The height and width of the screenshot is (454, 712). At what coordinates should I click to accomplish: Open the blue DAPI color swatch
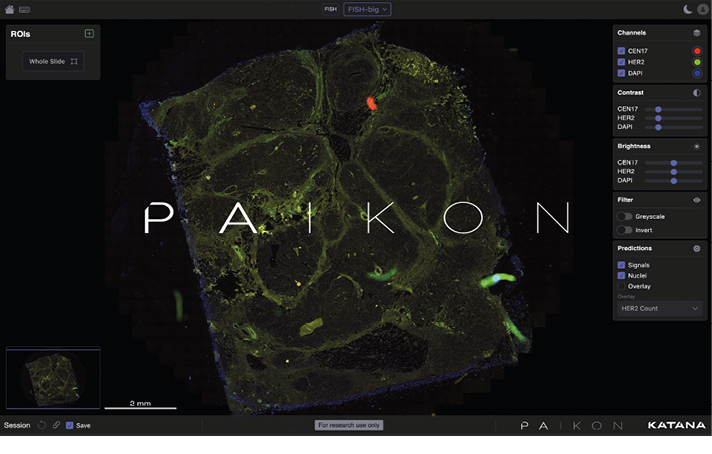[x=697, y=73]
